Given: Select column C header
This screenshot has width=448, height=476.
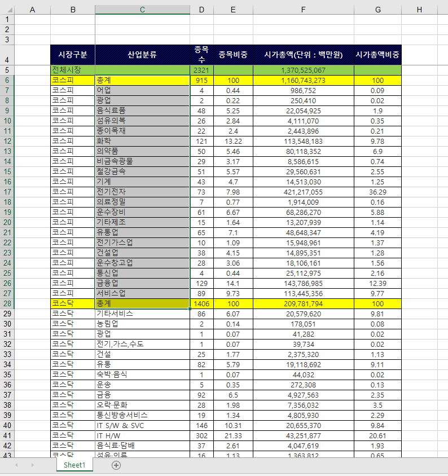Looking at the screenshot, I should coord(142,10).
